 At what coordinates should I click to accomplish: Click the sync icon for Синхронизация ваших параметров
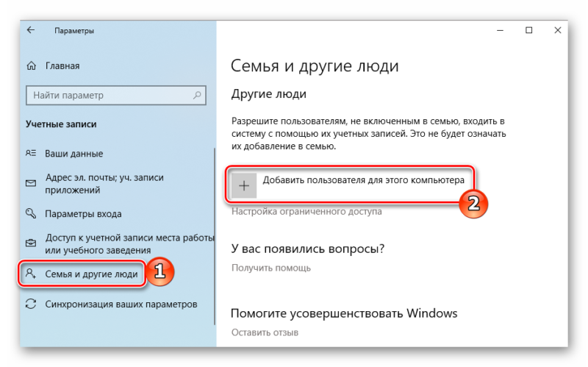31,304
